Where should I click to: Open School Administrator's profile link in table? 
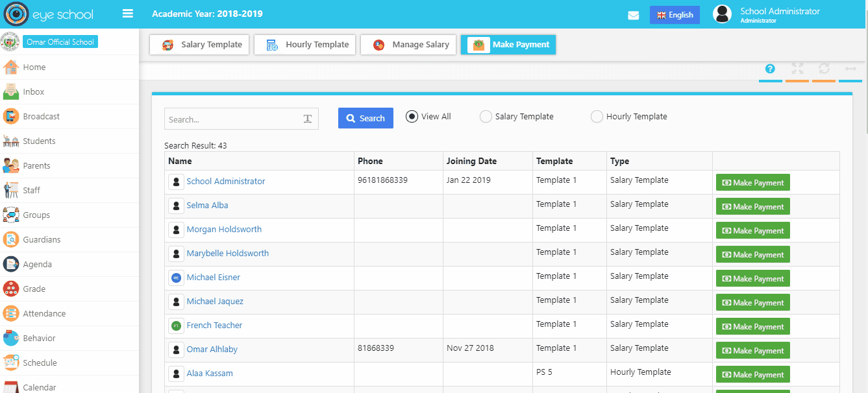coord(226,182)
